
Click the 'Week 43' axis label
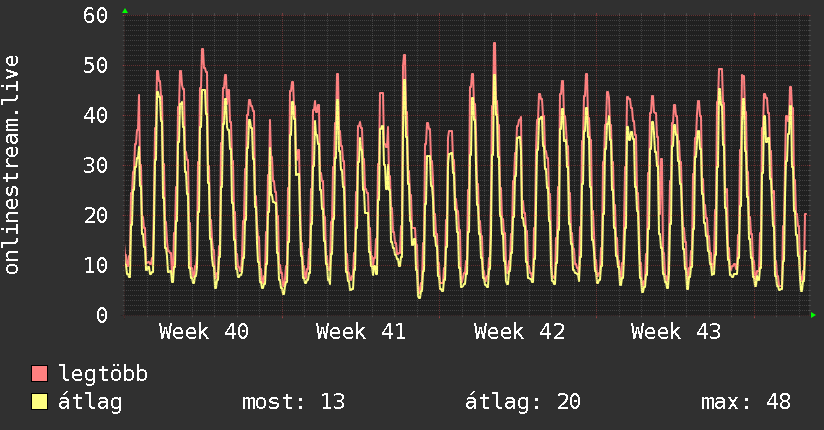(x=676, y=332)
